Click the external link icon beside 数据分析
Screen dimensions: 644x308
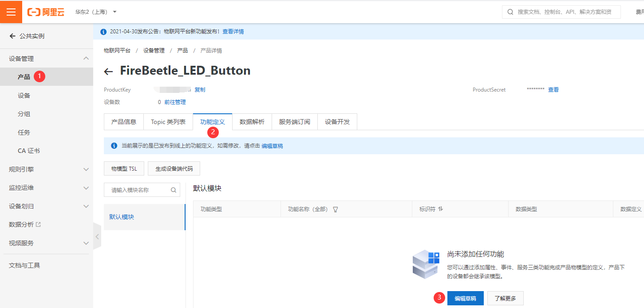coord(38,224)
